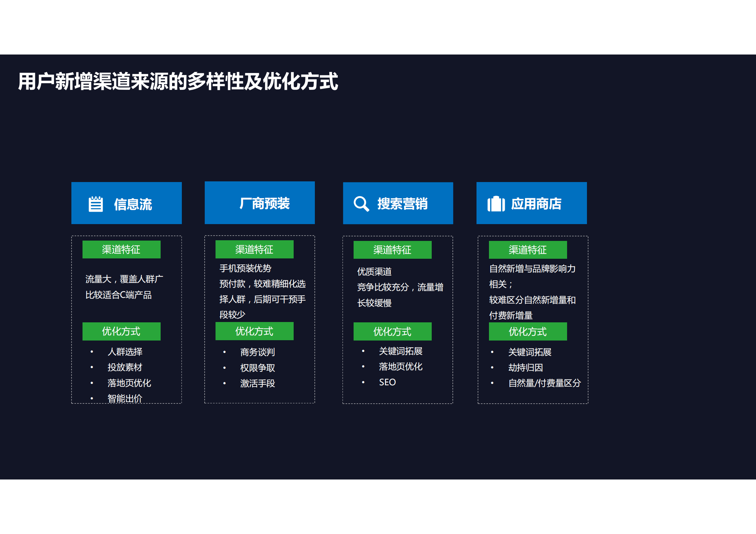Click the 智能出价 bullet item
The image size is (756, 534).
[x=125, y=398]
